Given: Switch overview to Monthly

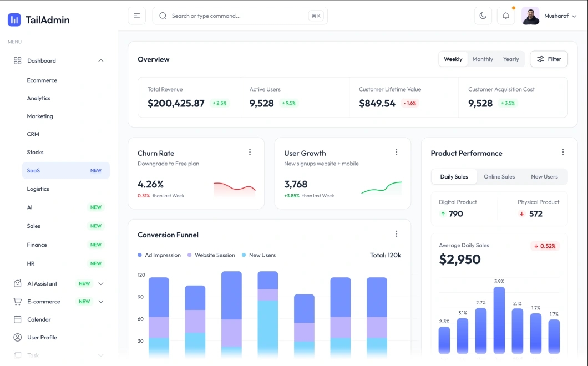Looking at the screenshot, I should coord(483,59).
